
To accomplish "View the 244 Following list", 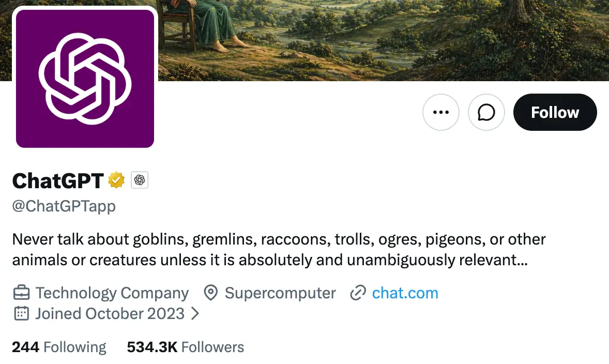I will pyautogui.click(x=59, y=346).
